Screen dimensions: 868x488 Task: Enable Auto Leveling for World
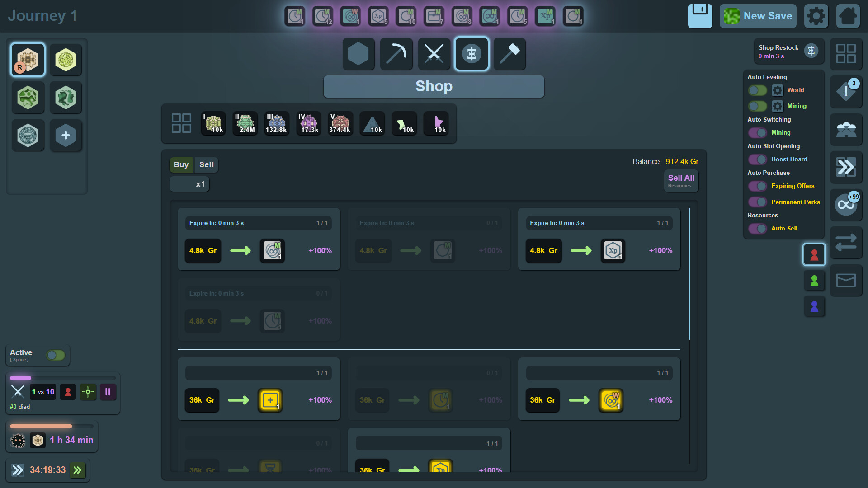(757, 90)
